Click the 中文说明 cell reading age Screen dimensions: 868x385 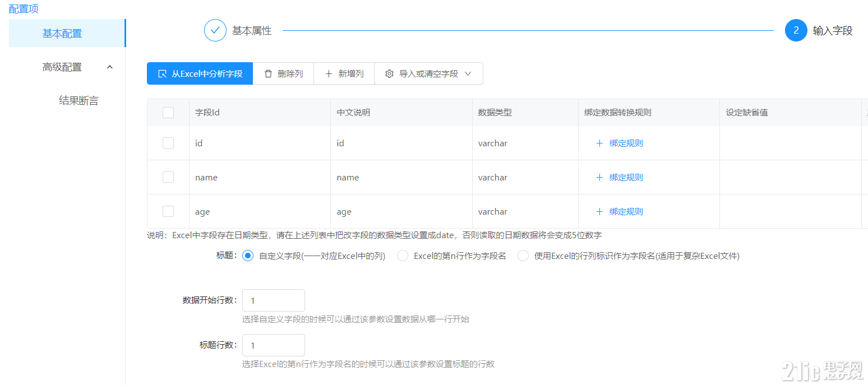(401, 211)
